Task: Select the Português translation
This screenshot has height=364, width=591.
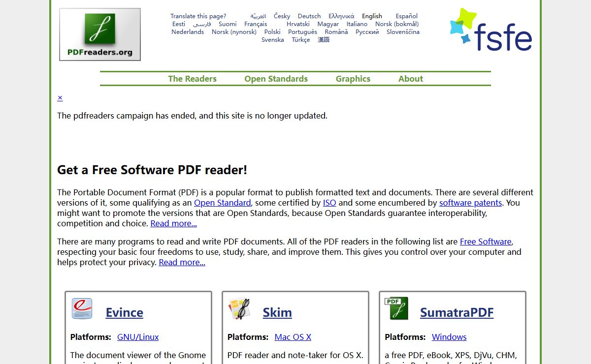Action: (x=303, y=32)
